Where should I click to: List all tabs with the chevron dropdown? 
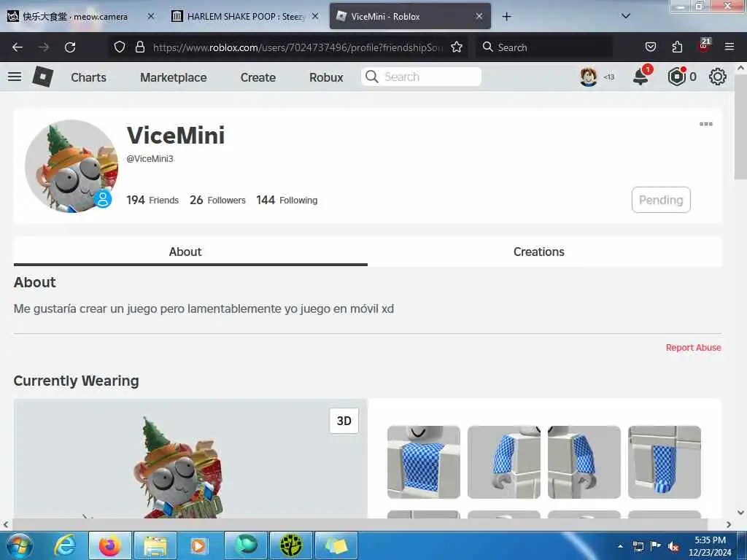626,16
